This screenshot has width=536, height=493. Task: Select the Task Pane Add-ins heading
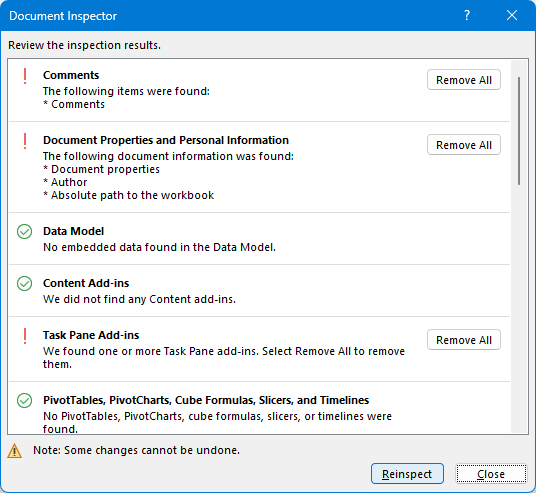91,335
